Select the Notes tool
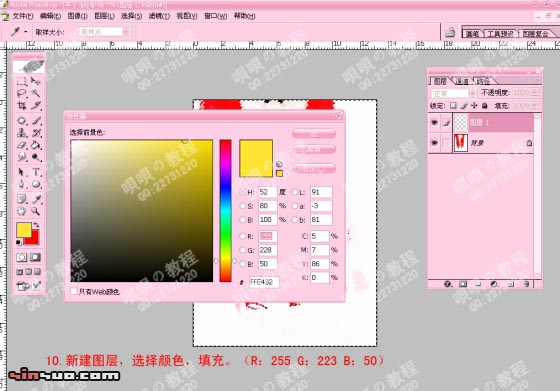This screenshot has width=560, height=391. 22,199
